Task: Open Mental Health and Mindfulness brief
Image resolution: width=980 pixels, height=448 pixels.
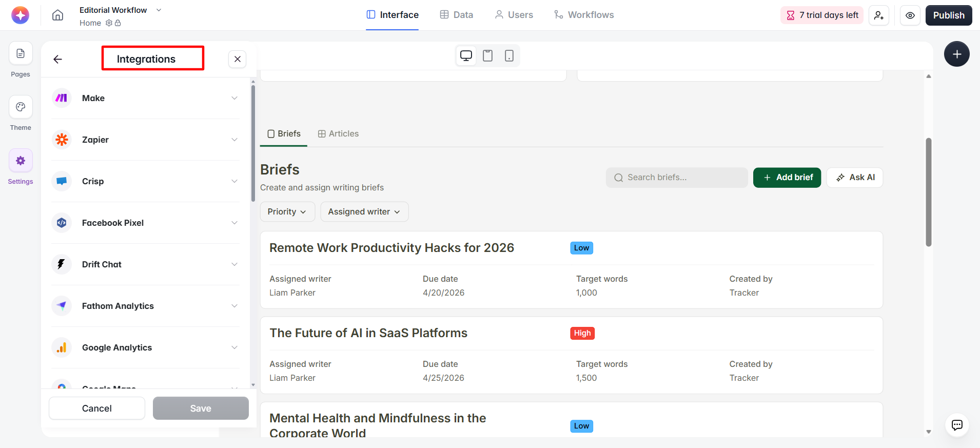Action: [378, 425]
